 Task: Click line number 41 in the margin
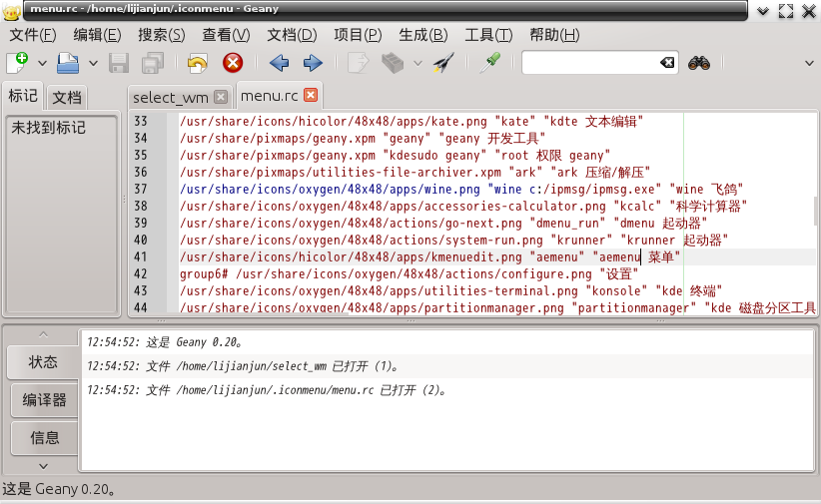(140, 256)
